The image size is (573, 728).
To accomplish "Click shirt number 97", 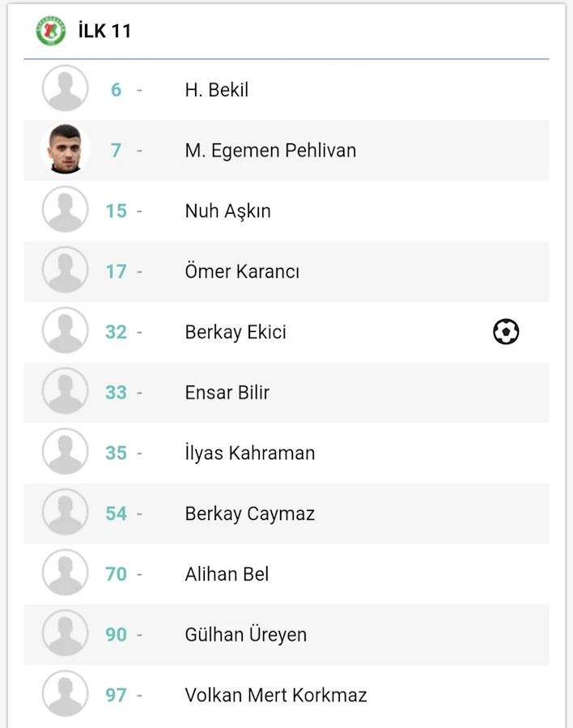I will [x=116, y=695].
